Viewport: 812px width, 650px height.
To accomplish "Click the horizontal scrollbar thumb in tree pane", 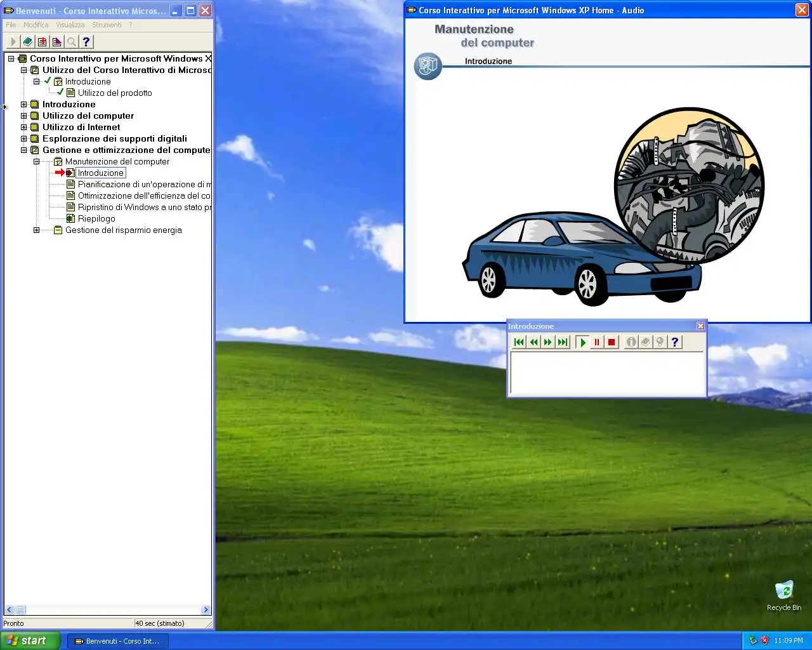I will tap(20, 610).
